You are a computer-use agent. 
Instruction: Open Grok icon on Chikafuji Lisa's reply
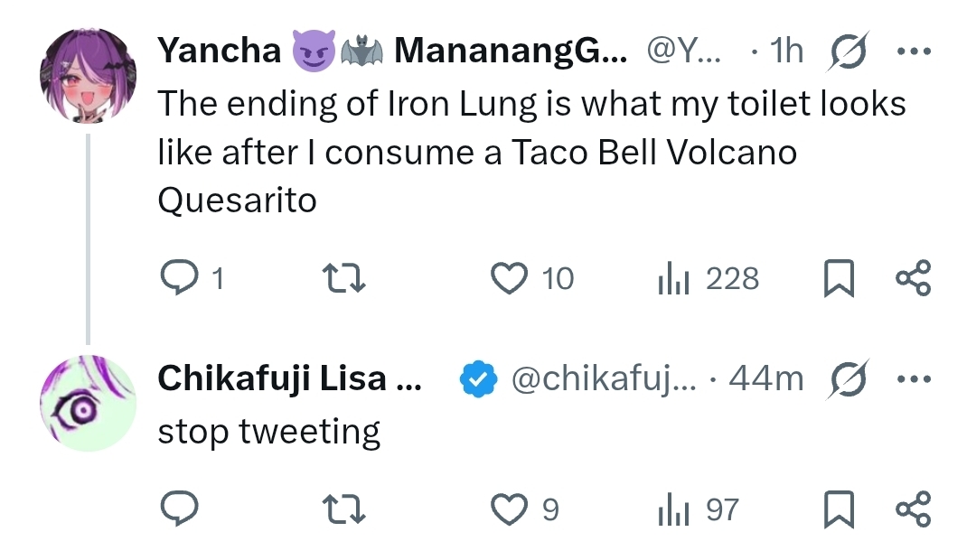coord(846,379)
